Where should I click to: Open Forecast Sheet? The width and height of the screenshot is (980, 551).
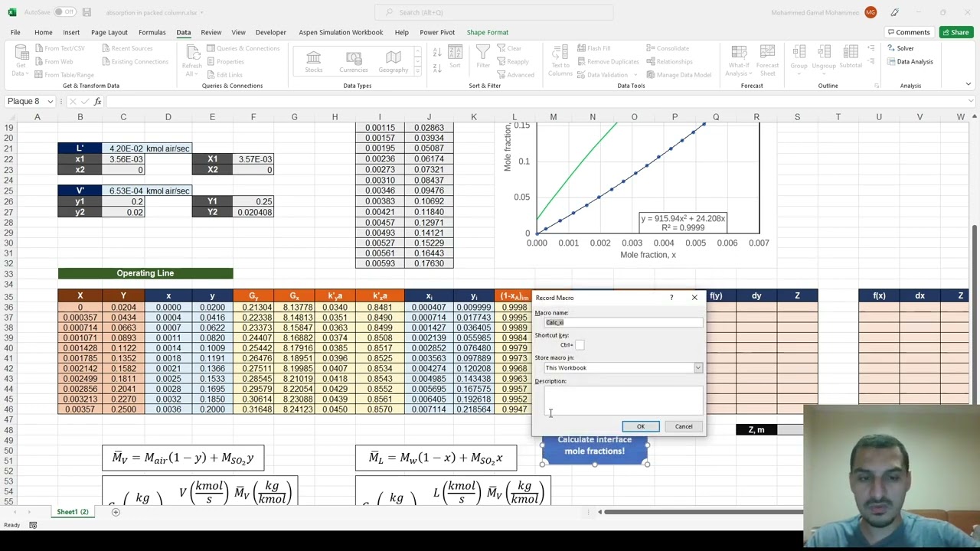coord(768,60)
